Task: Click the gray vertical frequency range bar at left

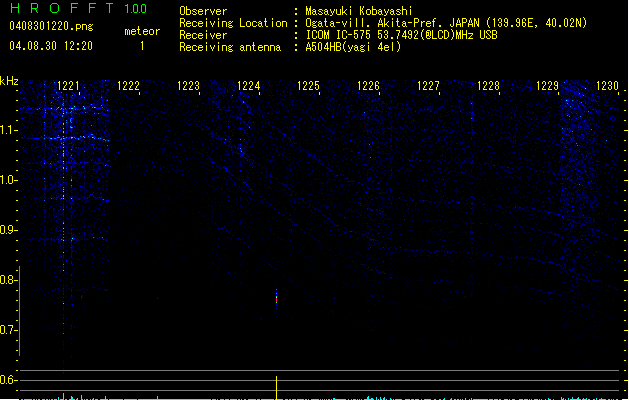Action: coord(19,311)
